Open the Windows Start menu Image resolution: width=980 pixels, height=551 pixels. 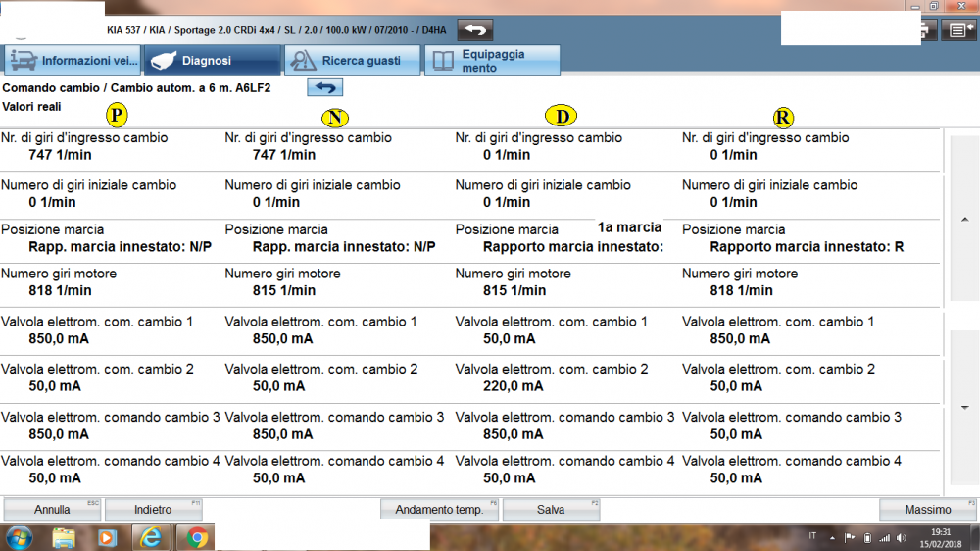20,538
